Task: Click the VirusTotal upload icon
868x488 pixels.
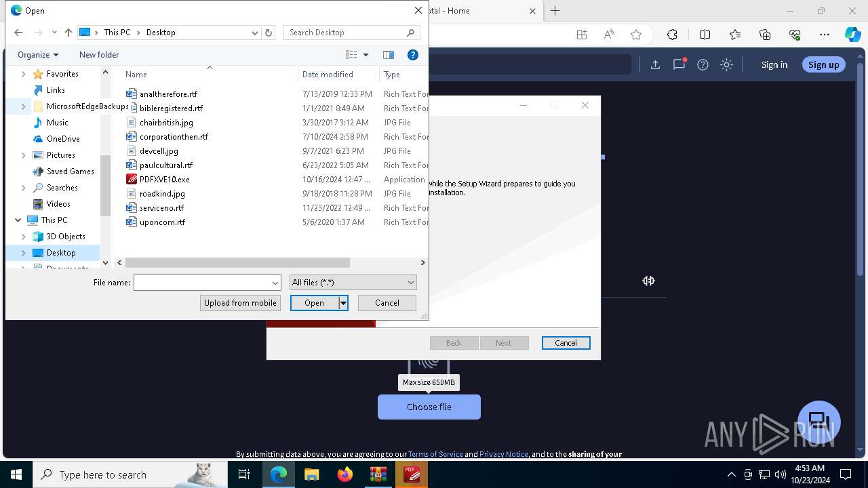Action: [x=655, y=64]
